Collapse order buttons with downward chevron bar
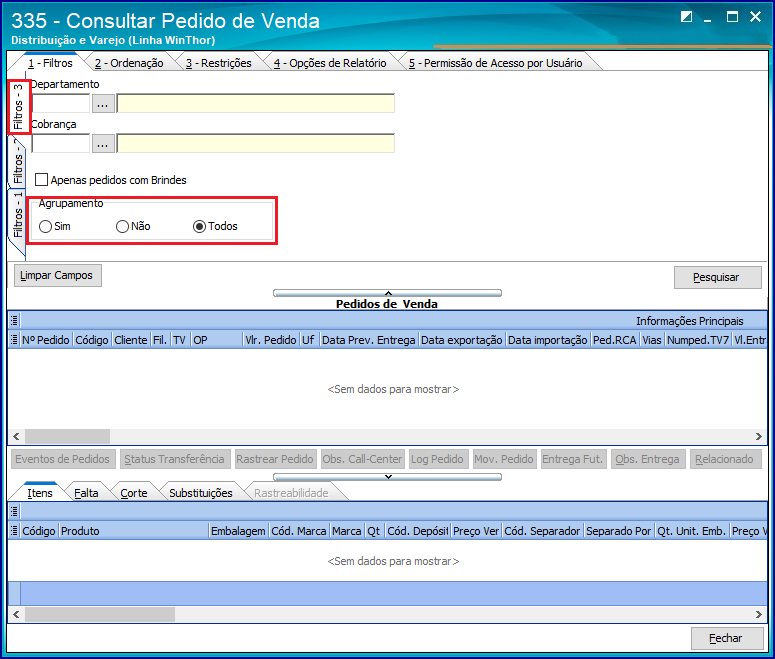This screenshot has height=659, width=775. click(388, 477)
